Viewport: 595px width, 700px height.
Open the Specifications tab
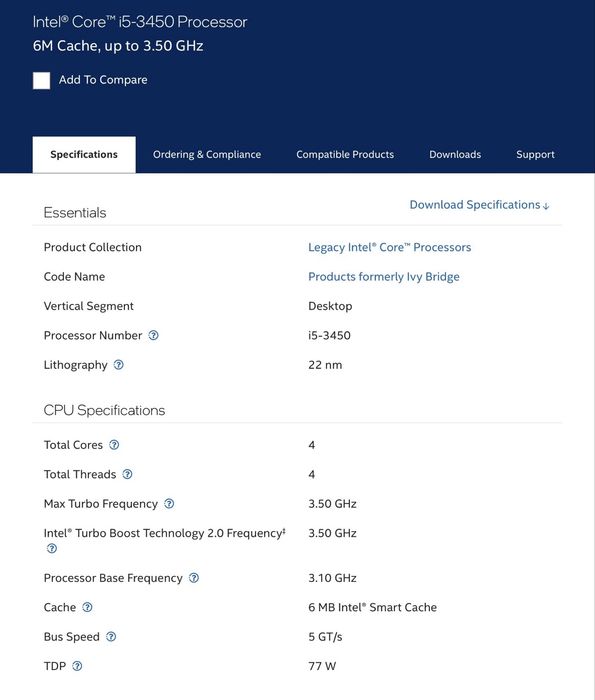[x=84, y=154]
